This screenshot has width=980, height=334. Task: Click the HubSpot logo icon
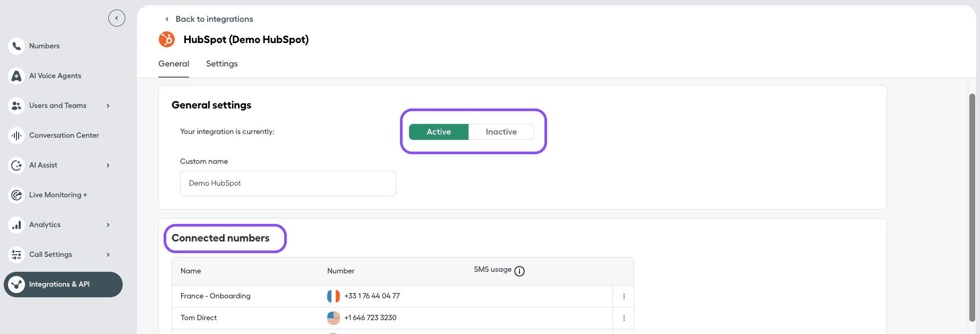167,39
